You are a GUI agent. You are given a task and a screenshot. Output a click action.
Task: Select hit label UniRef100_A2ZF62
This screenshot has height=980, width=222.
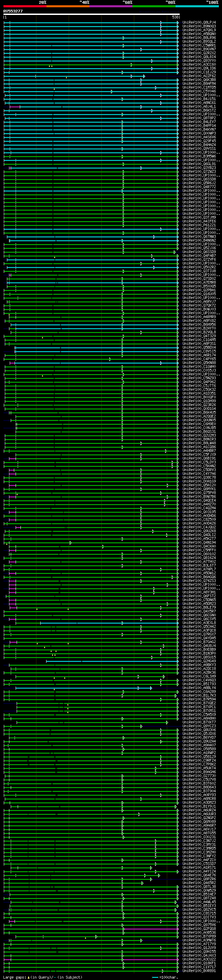[x=199, y=76]
